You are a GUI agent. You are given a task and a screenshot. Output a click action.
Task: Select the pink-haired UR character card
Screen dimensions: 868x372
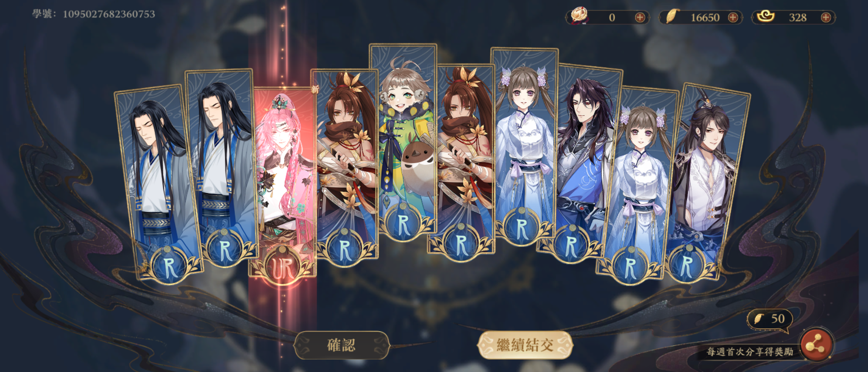click(283, 182)
